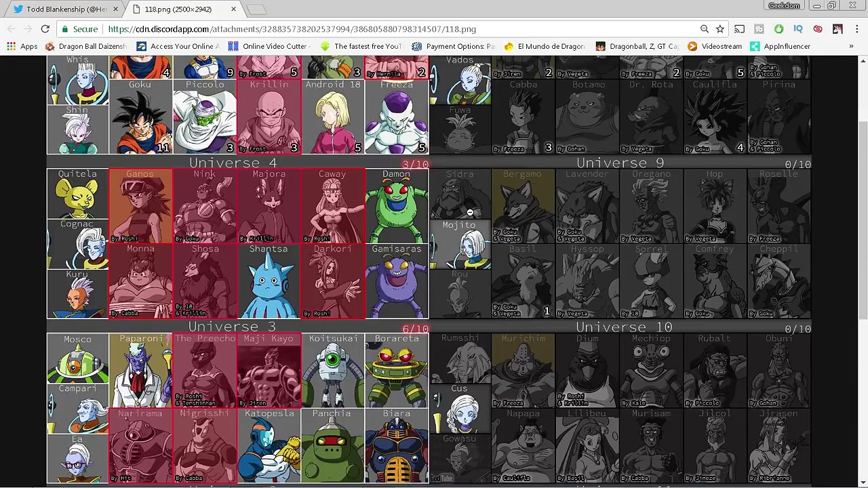The image size is (868, 488).
Task: Open the Dragonball, Z, GT bookmark
Action: tap(637, 46)
